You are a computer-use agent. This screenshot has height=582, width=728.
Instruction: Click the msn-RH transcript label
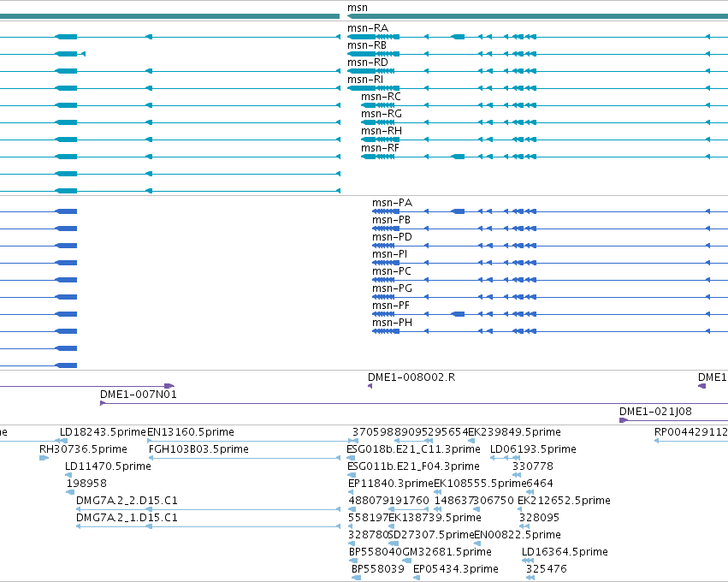coord(382,131)
